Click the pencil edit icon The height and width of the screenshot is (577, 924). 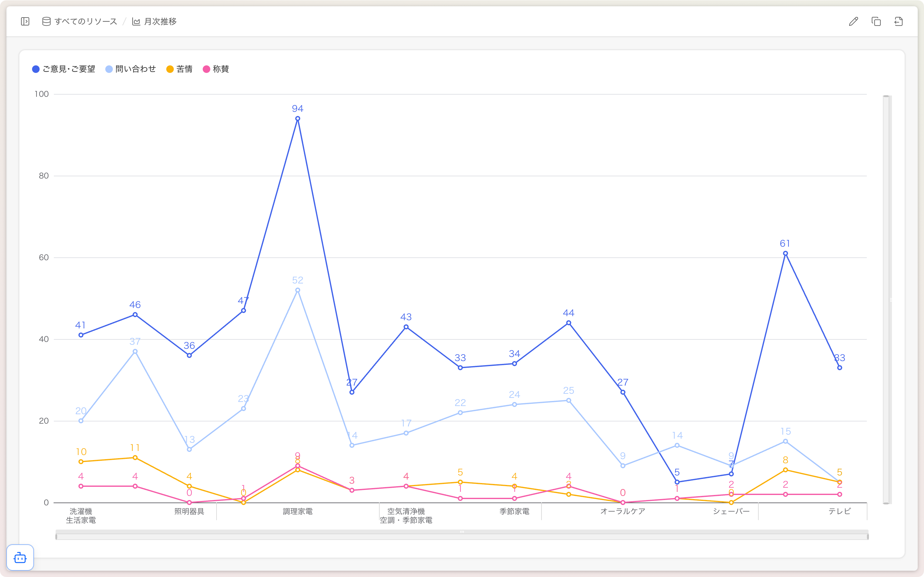pyautogui.click(x=853, y=21)
